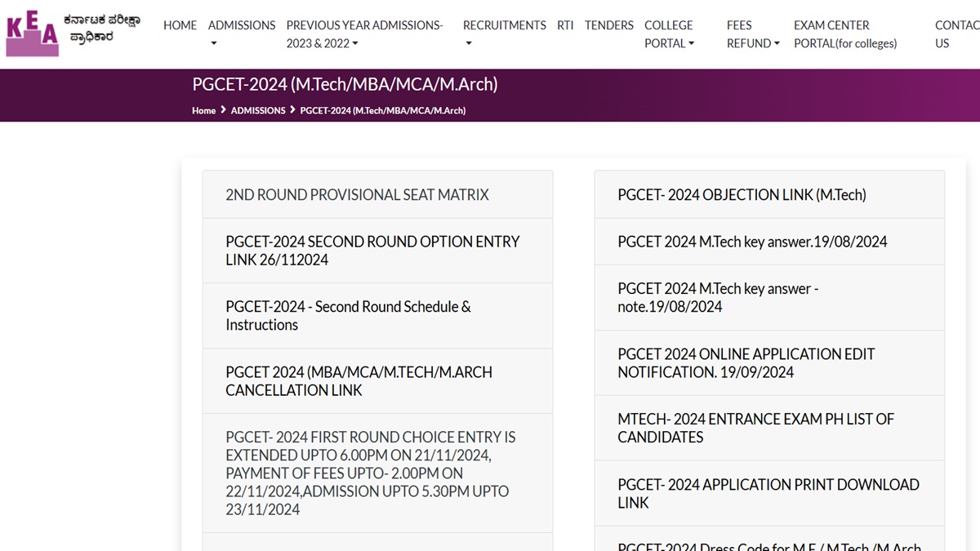The height and width of the screenshot is (551, 980).
Task: Open PGCET-2024 Second Round Option Entry link
Action: [372, 251]
